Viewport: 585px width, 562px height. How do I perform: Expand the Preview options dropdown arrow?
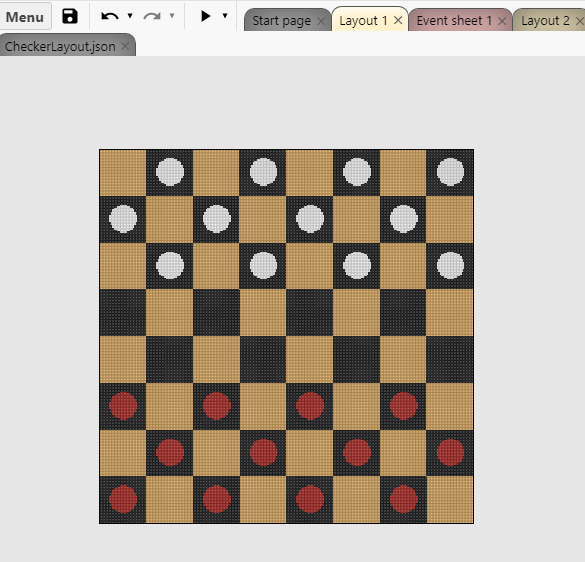tap(225, 16)
